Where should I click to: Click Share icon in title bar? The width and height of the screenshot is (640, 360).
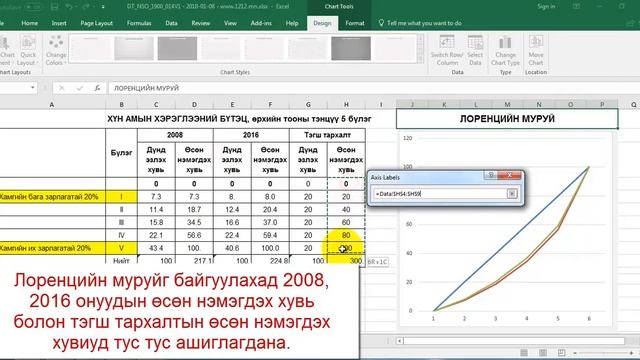tap(629, 23)
